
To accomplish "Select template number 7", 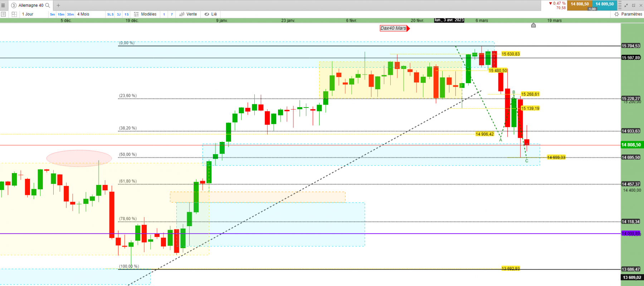I will (172, 14).
